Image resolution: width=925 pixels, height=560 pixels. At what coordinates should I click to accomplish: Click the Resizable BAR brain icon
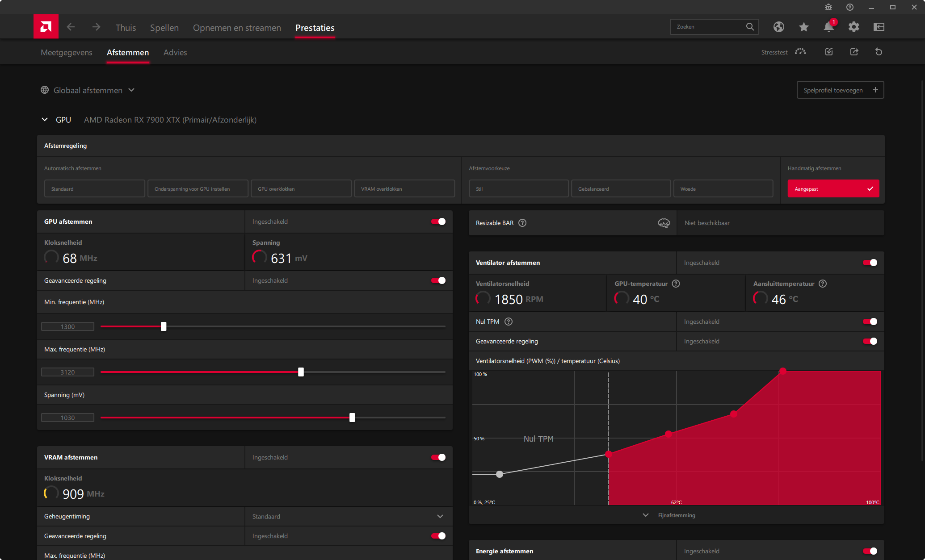(664, 223)
